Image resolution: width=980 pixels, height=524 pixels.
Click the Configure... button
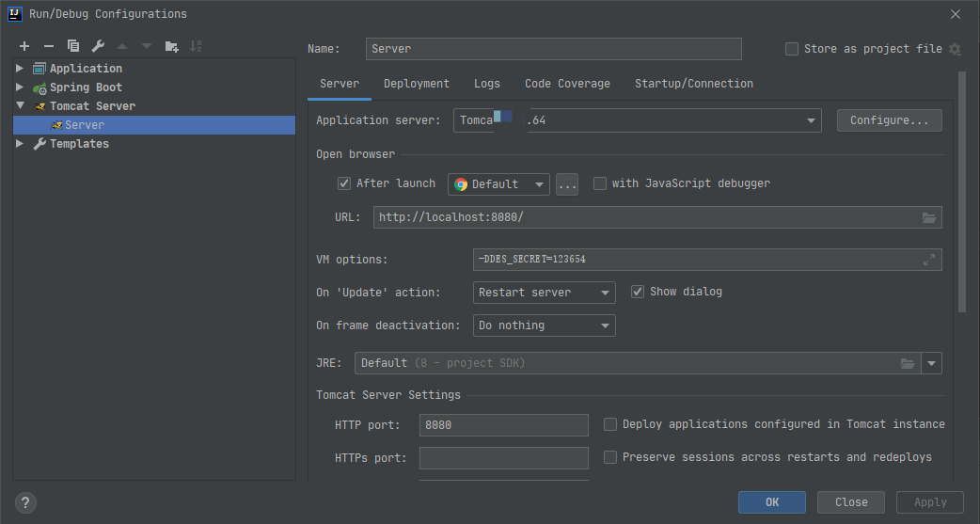pyautogui.click(x=889, y=120)
